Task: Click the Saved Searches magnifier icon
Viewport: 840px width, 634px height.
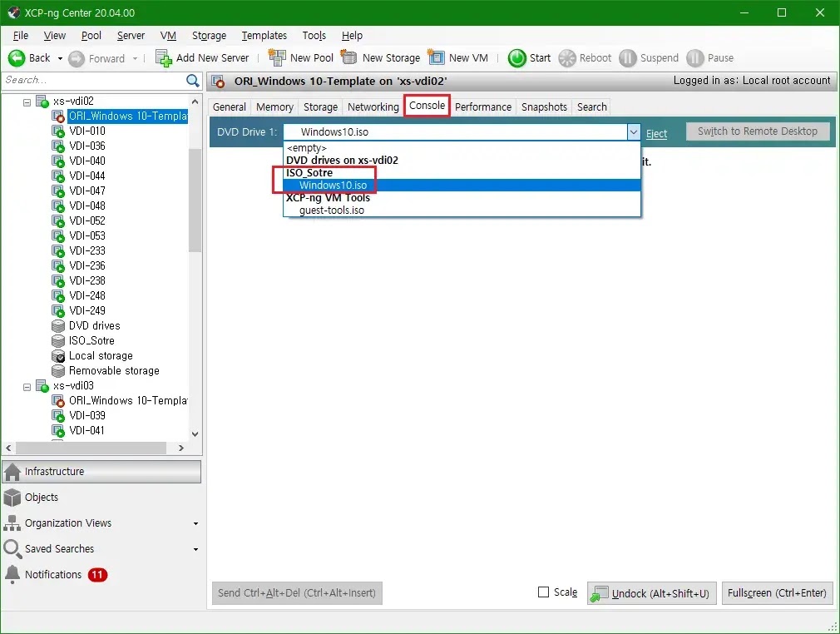Action: coord(12,549)
